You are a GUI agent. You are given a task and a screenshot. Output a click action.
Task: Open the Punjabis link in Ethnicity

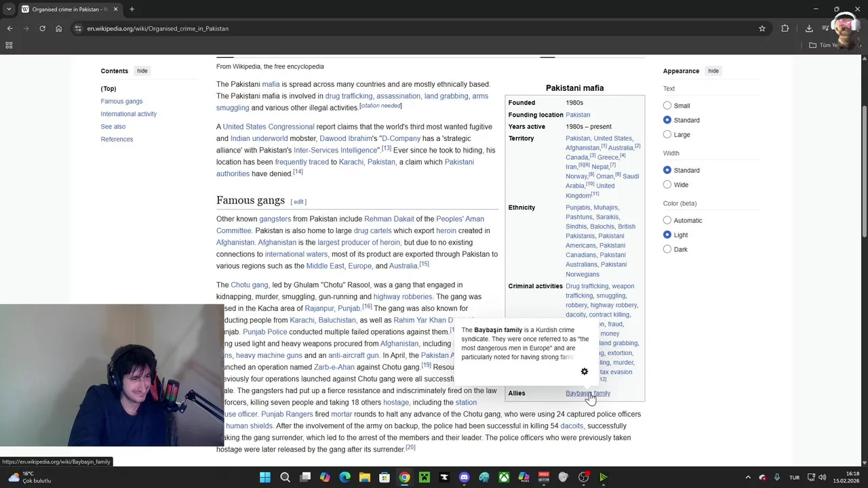tap(578, 207)
